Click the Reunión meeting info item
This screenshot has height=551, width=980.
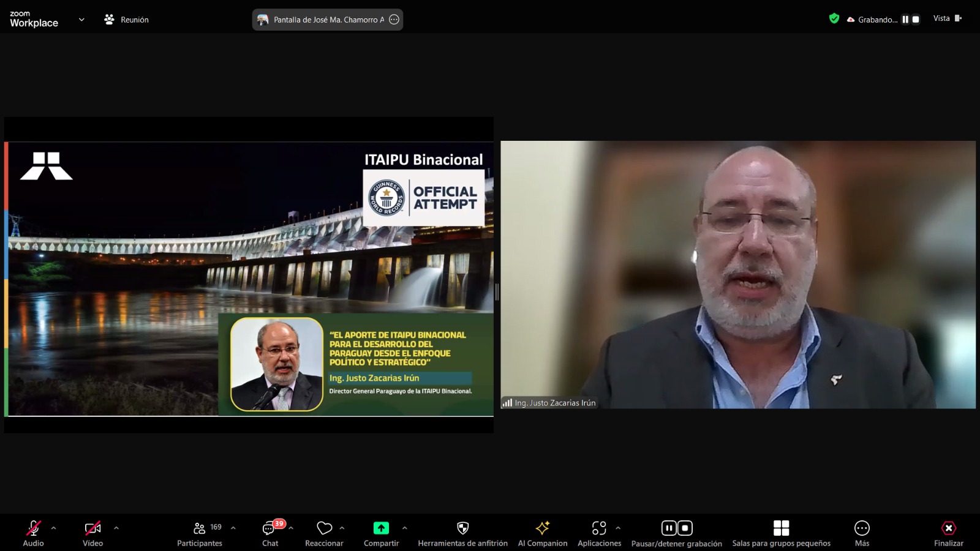click(126, 20)
